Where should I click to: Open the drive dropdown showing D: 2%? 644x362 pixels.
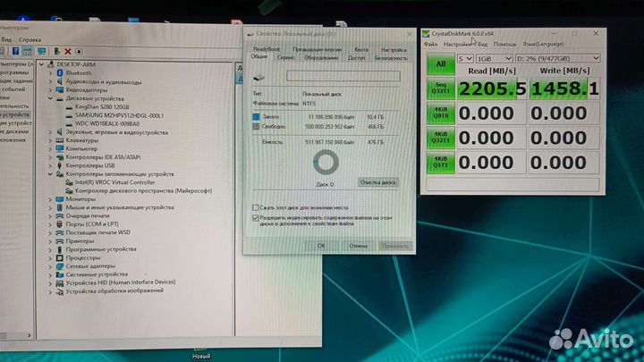pyautogui.click(x=557, y=58)
